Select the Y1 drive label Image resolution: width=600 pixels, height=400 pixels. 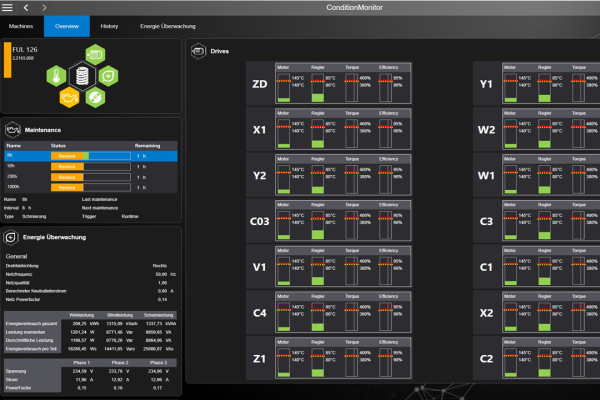[486, 84]
